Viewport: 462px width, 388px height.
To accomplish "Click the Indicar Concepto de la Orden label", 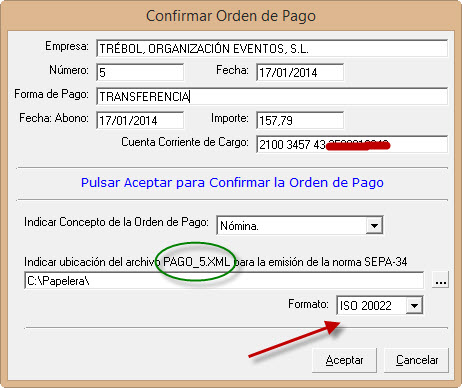I will coord(116,222).
